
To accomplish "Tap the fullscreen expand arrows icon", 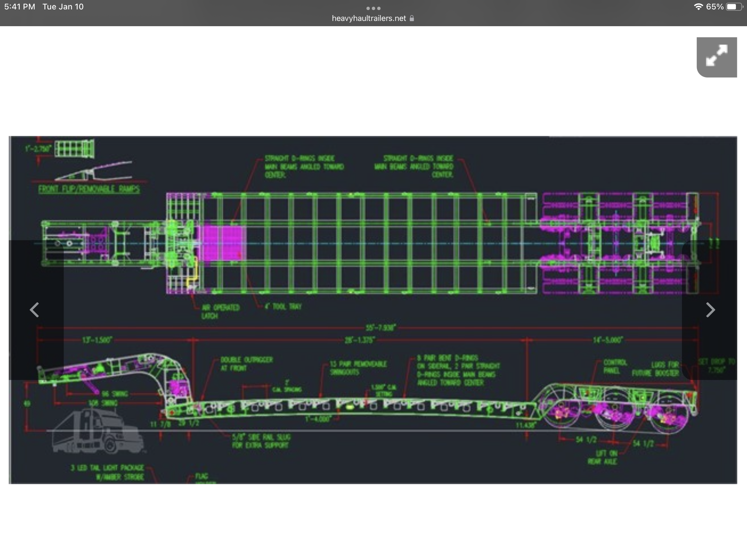I will (x=716, y=57).
